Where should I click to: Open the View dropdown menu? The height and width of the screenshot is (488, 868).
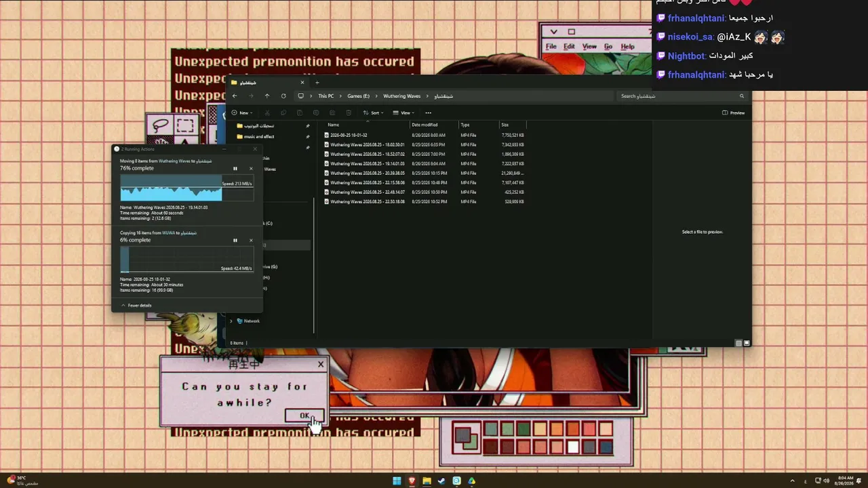pyautogui.click(x=403, y=113)
